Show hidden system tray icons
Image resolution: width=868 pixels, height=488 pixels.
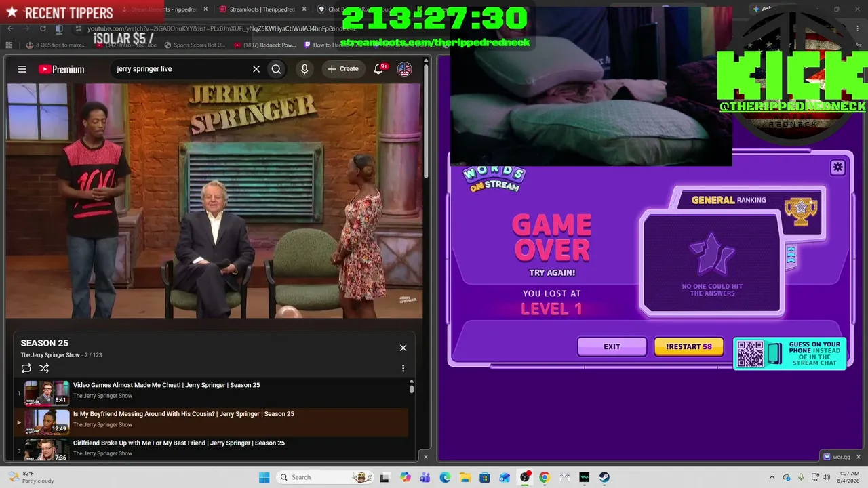(772, 477)
